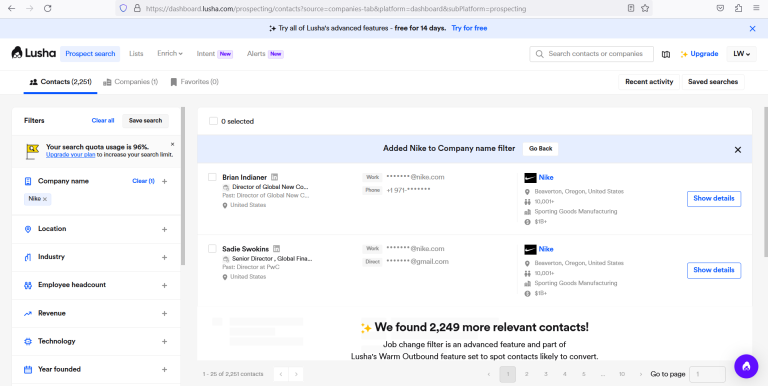Viewport: 768px width, 386px height.
Task: Remove the Nike company name chip
Action: coord(45,199)
